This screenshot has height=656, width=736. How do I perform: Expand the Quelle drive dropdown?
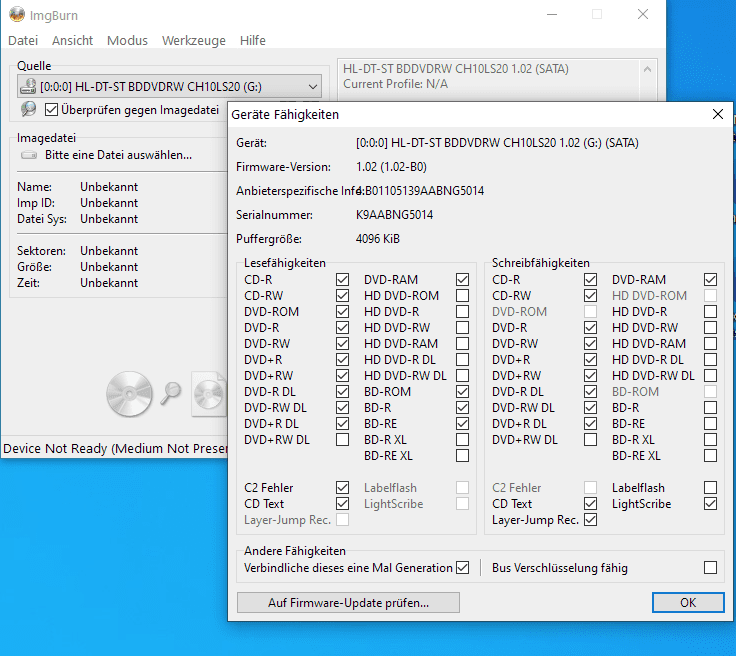[x=313, y=86]
